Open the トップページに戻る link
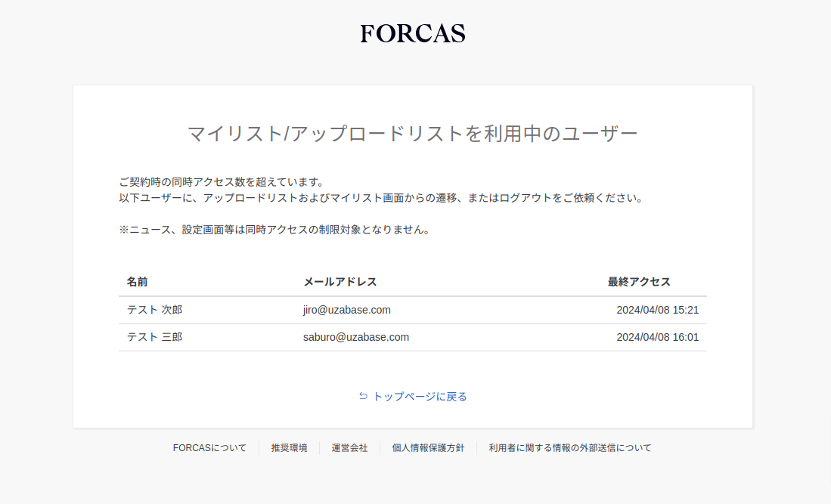The width and height of the screenshot is (831, 504). pos(420,397)
